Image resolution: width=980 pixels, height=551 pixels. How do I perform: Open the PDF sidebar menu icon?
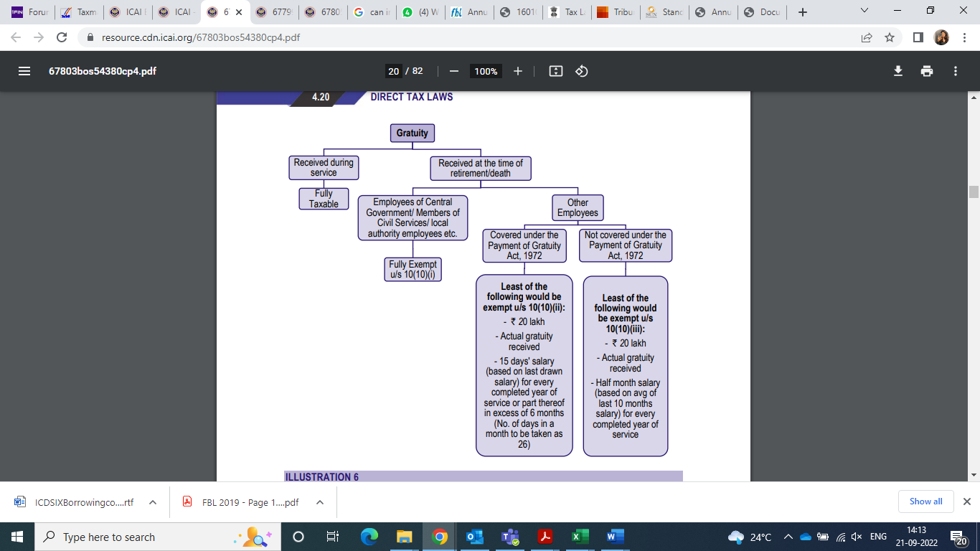coord(24,71)
